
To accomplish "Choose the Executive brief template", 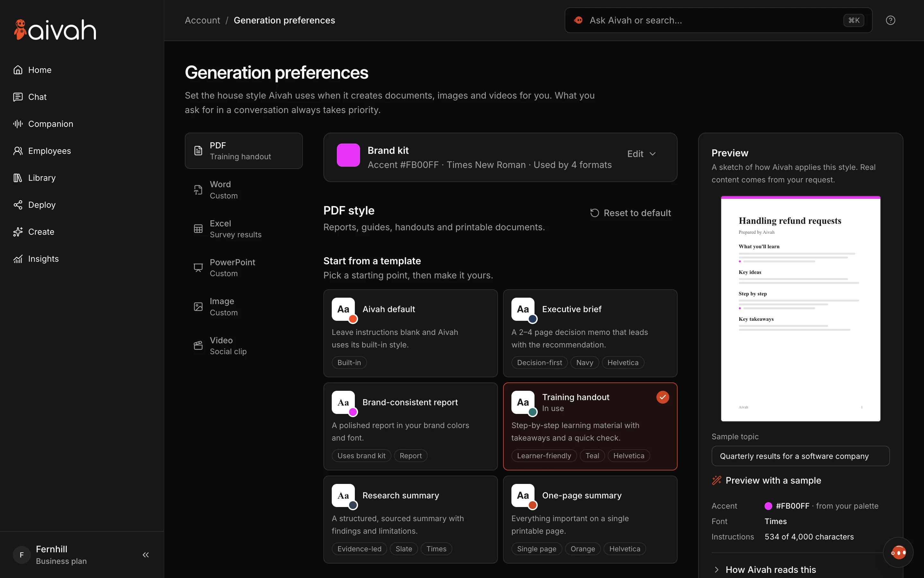I will pos(590,333).
